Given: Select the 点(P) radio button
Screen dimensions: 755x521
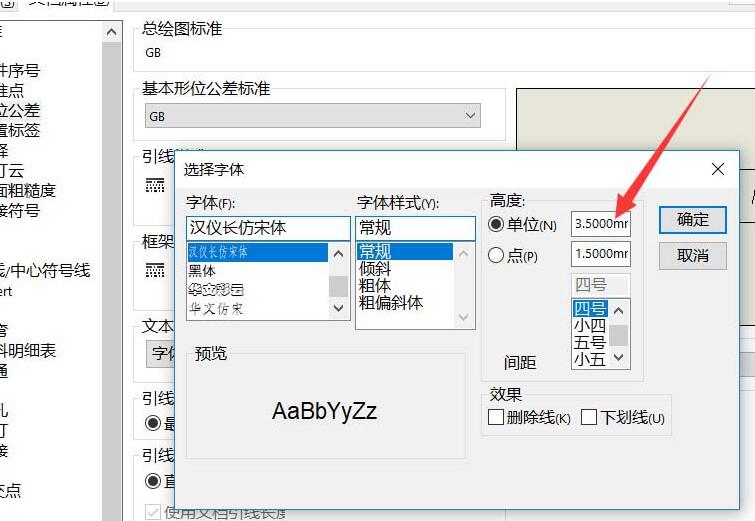Looking at the screenshot, I should 495,255.
